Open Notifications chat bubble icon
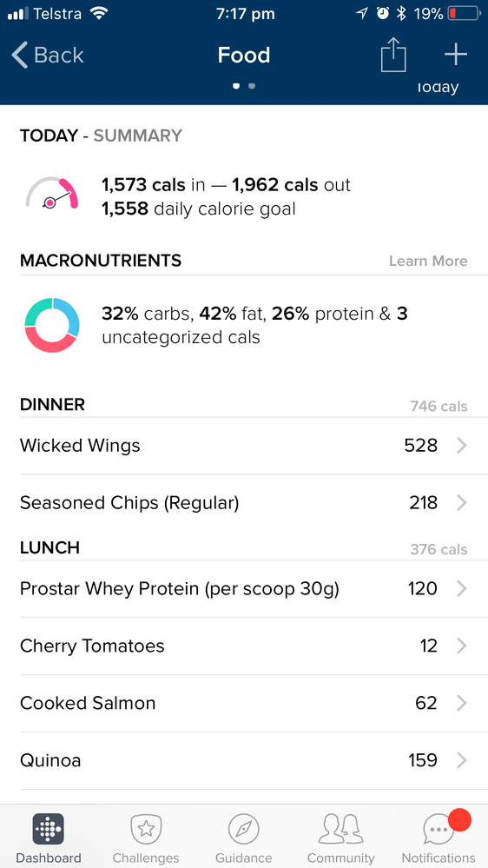This screenshot has width=488, height=868. tap(439, 829)
